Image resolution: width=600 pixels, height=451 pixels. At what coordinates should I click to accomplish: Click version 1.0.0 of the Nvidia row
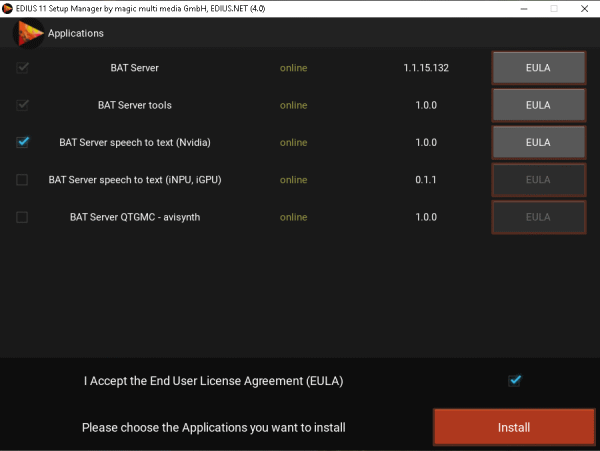tap(426, 142)
